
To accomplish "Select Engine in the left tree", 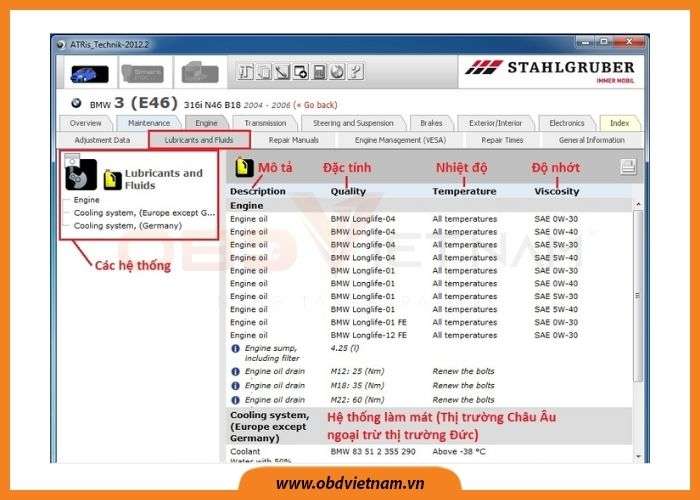I will pos(87,200).
